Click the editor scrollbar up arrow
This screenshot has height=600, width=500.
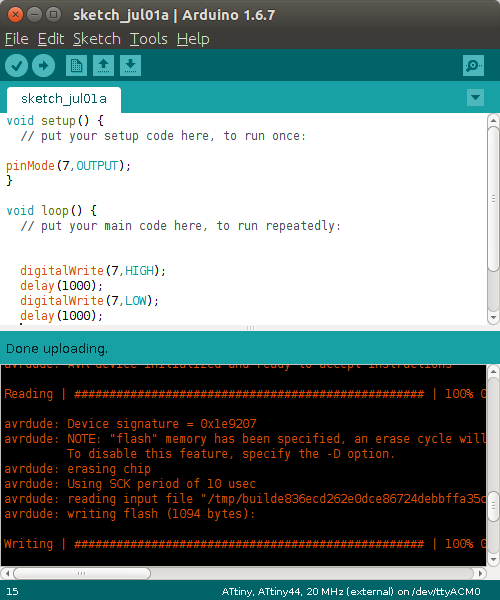493,121
